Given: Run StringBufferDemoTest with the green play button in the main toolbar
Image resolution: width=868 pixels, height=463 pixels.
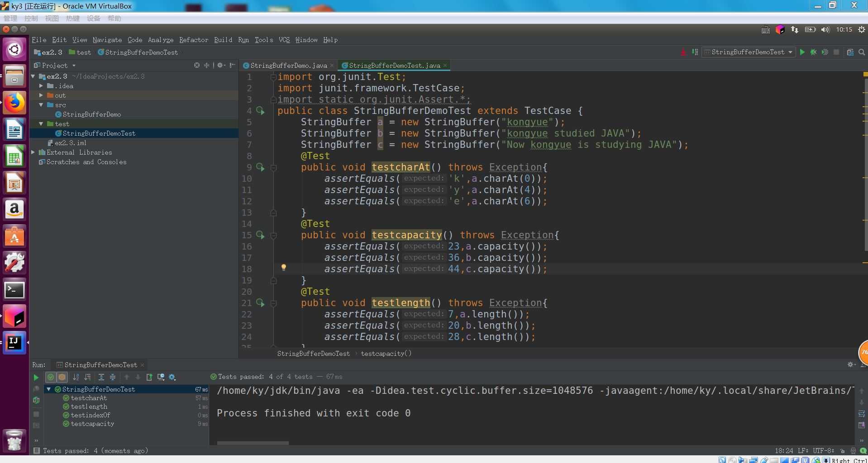Looking at the screenshot, I should (x=802, y=52).
